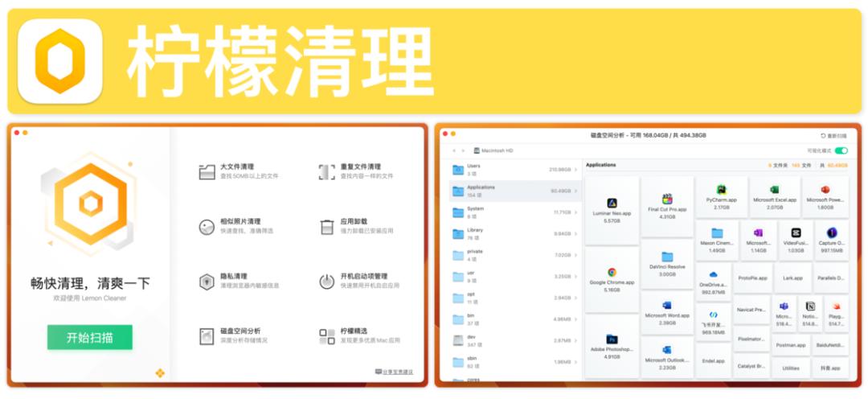
Task: Open the 大文件清理 large file cleanup icon
Action: 207,172
